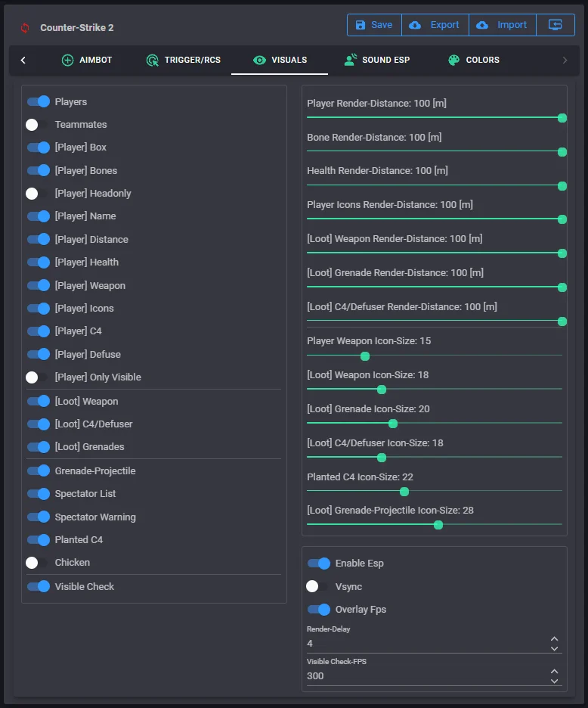Click the screen-share icon button at top right
588x708 pixels.
coord(555,25)
